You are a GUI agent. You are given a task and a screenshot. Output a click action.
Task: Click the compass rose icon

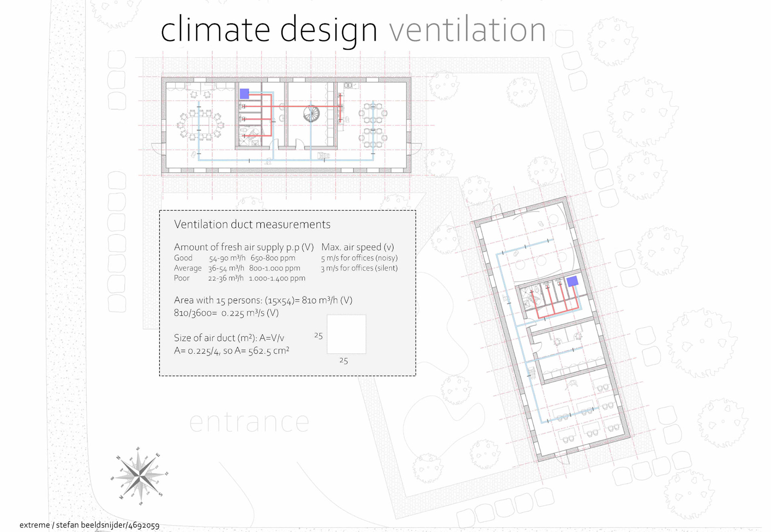(x=140, y=476)
